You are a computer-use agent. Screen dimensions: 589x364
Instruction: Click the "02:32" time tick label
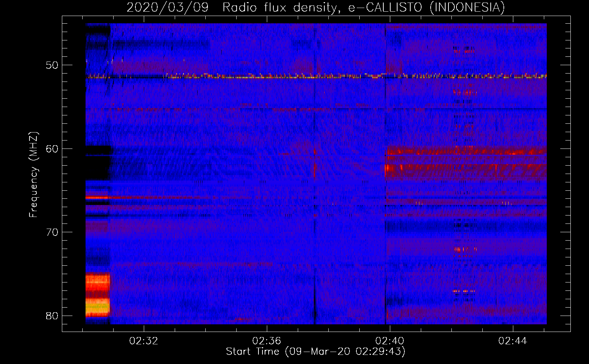[144, 341]
